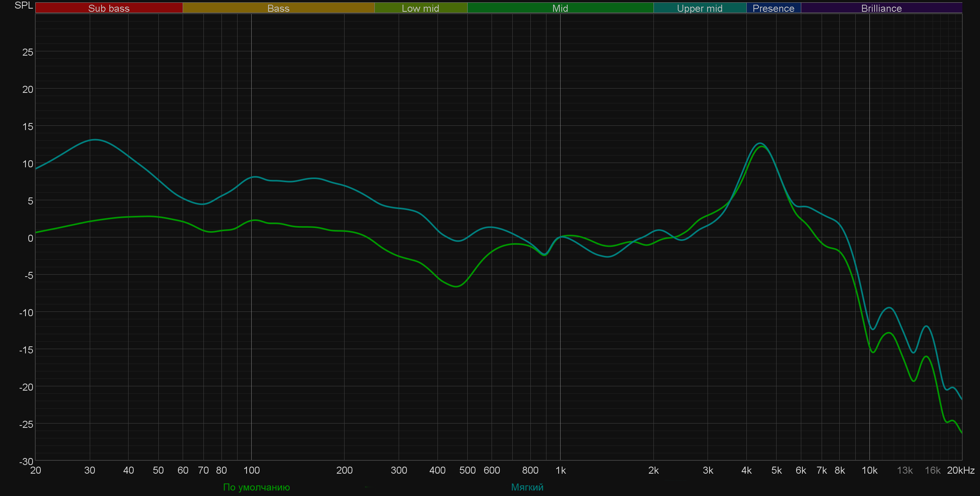Select the Bass frequency band header
The image size is (980, 496).
pyautogui.click(x=278, y=8)
